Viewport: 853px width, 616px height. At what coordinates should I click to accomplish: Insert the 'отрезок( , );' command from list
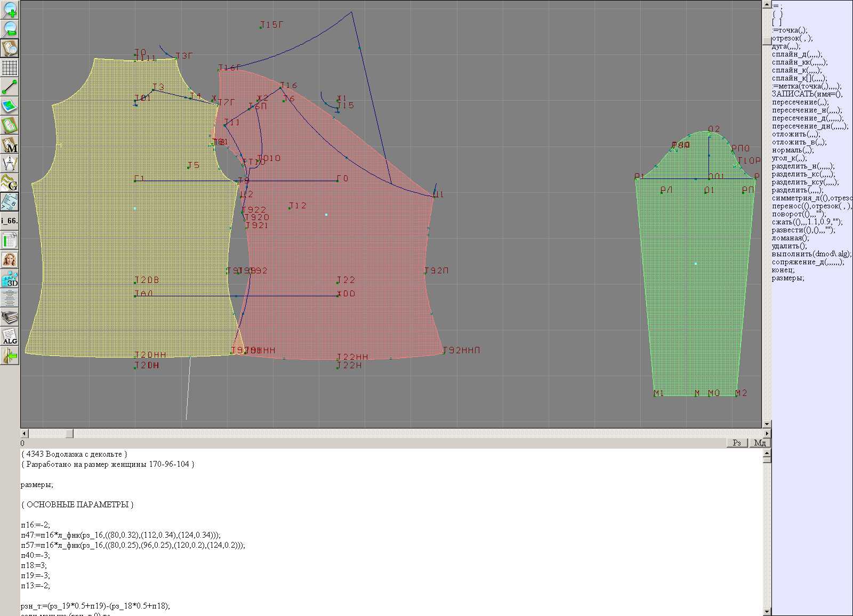(792, 38)
